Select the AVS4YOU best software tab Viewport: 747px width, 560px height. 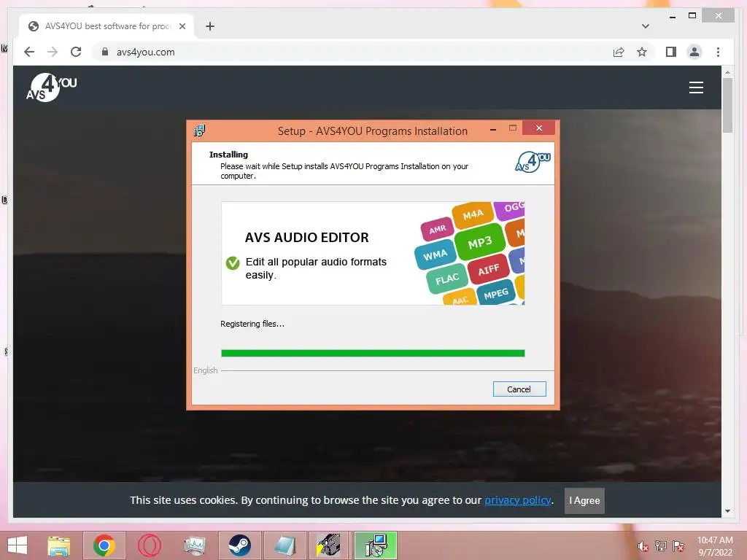[107, 26]
